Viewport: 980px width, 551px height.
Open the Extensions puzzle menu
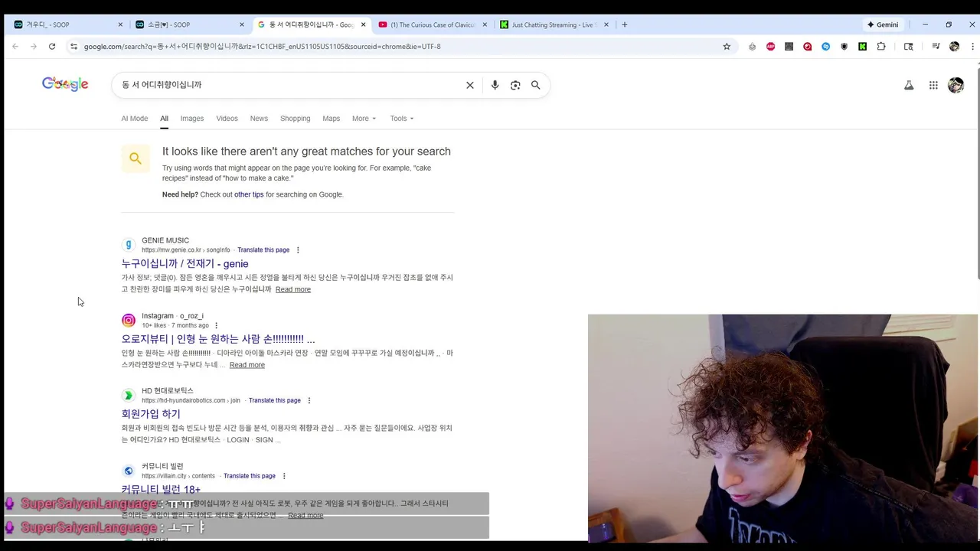(881, 46)
